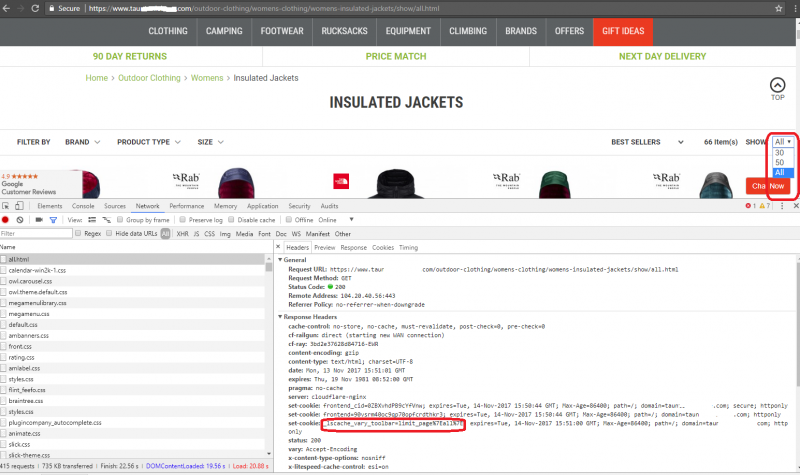Open the Chrome three-dot menu
Screen dimensions: 800x475
pyautogui.click(x=795, y=8)
